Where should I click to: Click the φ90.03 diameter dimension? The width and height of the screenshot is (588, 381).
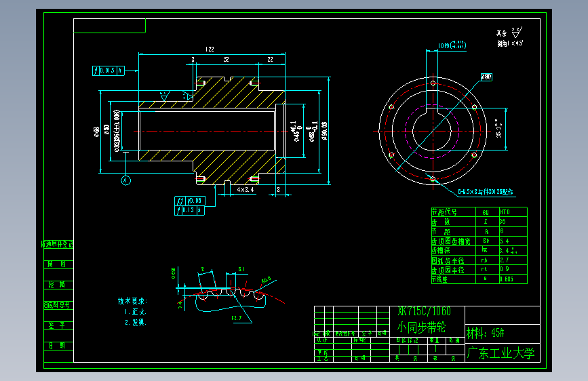point(324,131)
